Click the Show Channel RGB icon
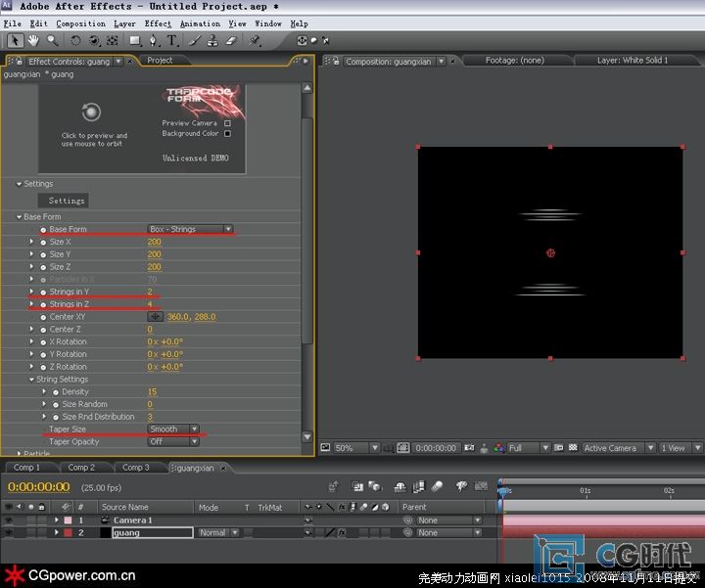705x588 pixels. 499,448
